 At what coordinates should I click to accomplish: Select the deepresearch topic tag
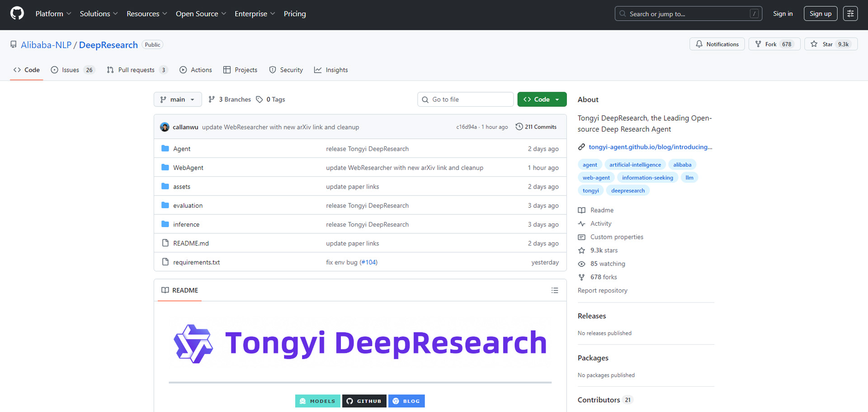pos(628,190)
